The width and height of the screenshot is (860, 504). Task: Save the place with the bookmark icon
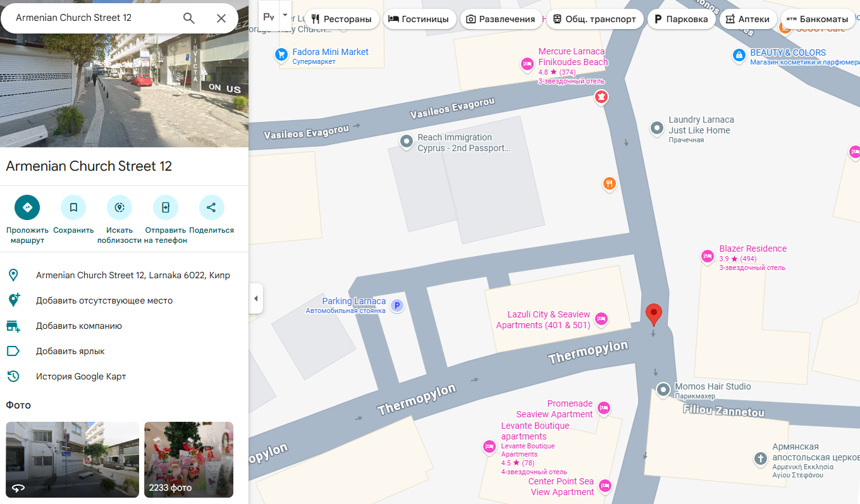[73, 207]
